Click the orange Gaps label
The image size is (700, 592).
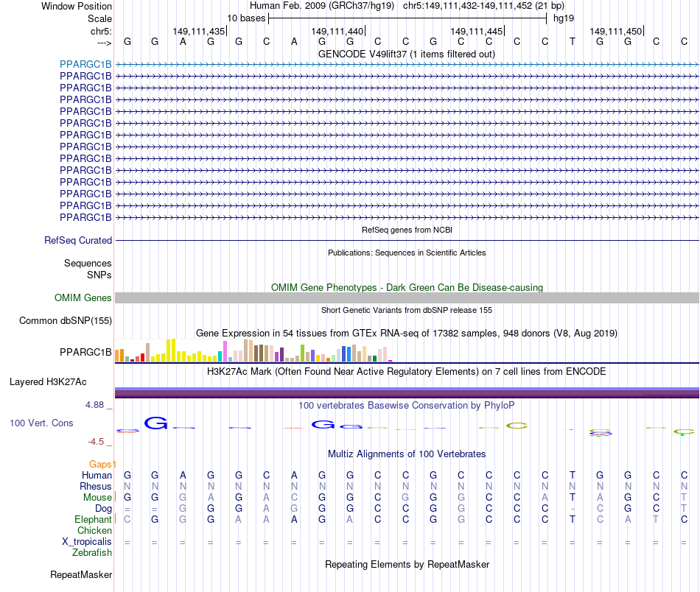point(100,464)
